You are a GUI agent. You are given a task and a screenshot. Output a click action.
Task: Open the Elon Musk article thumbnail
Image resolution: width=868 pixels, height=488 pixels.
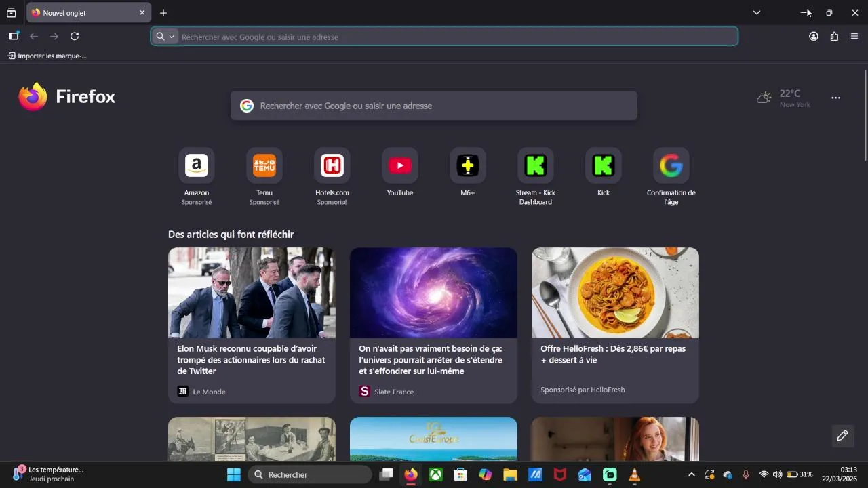pyautogui.click(x=252, y=293)
